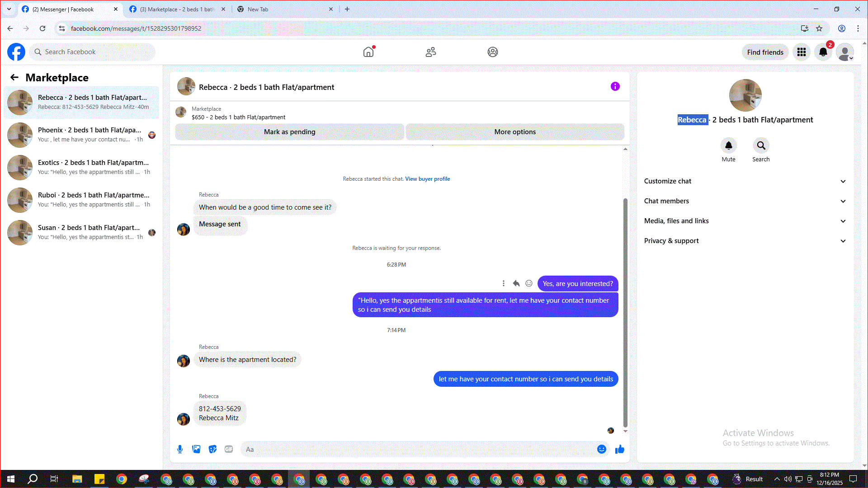Expand Chat members section

(x=745, y=201)
